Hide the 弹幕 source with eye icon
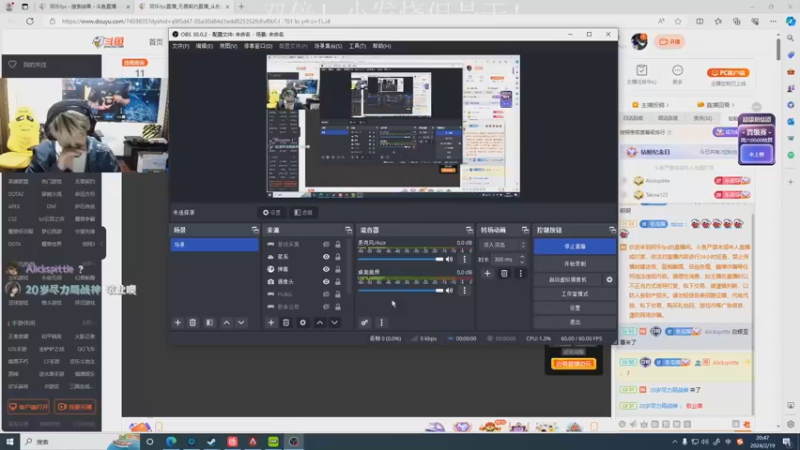 pos(326,269)
